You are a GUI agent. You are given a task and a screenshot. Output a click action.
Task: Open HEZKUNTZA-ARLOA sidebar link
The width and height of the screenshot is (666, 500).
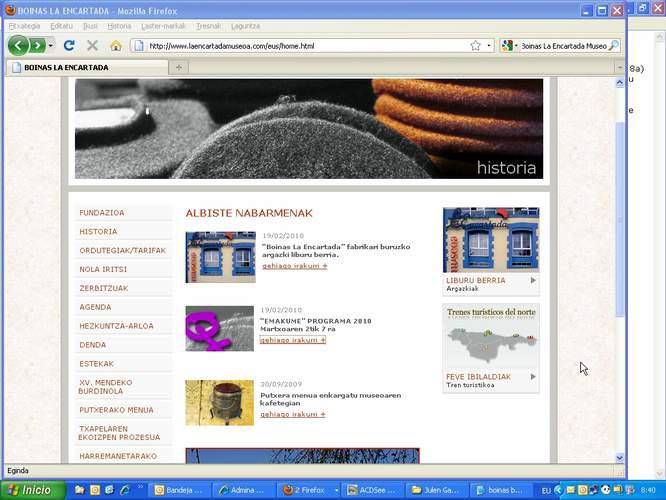pos(116,326)
